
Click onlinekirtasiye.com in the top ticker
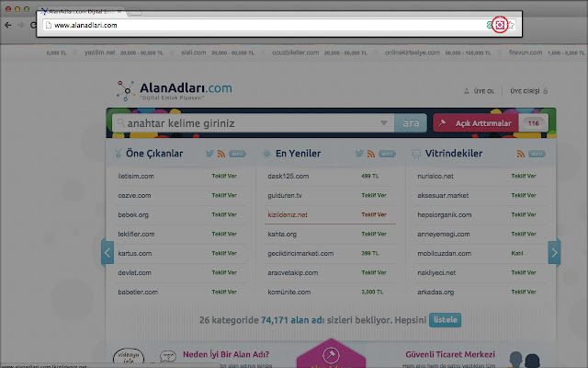[x=413, y=52]
